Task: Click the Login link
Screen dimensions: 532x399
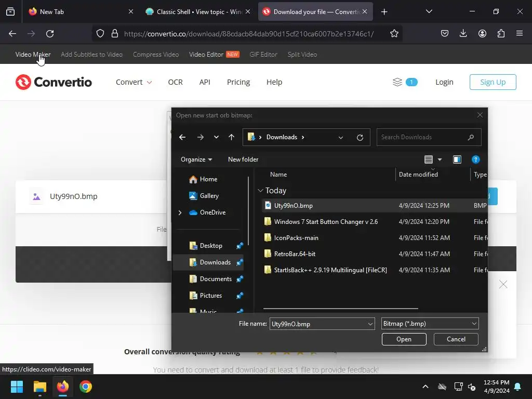Action: click(445, 82)
